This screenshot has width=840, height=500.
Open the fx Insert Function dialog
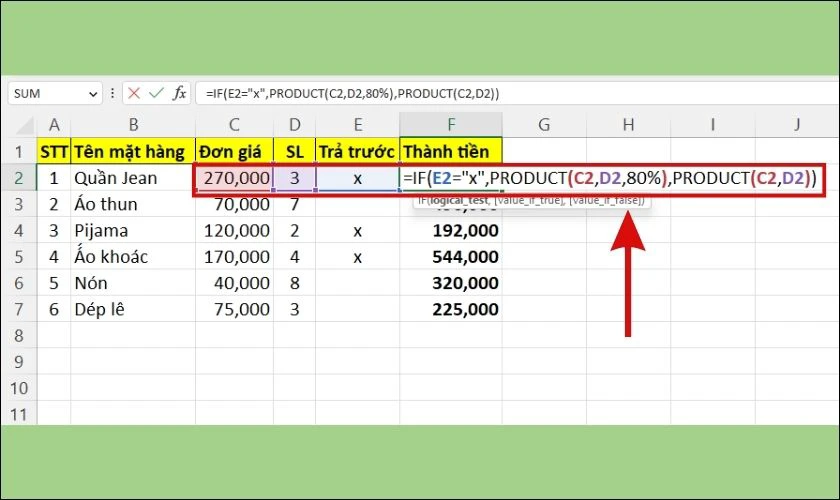click(x=179, y=93)
